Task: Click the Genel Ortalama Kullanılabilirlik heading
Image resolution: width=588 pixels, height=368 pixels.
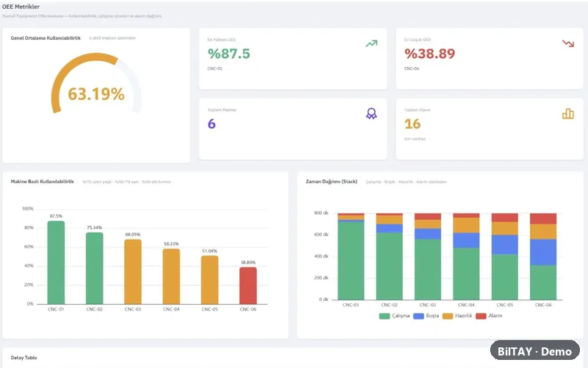Action: [46, 38]
